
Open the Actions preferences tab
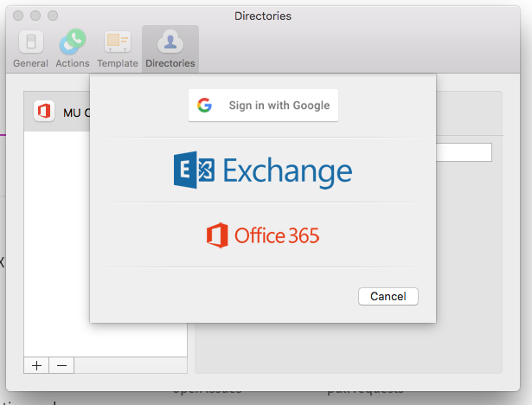(x=73, y=48)
